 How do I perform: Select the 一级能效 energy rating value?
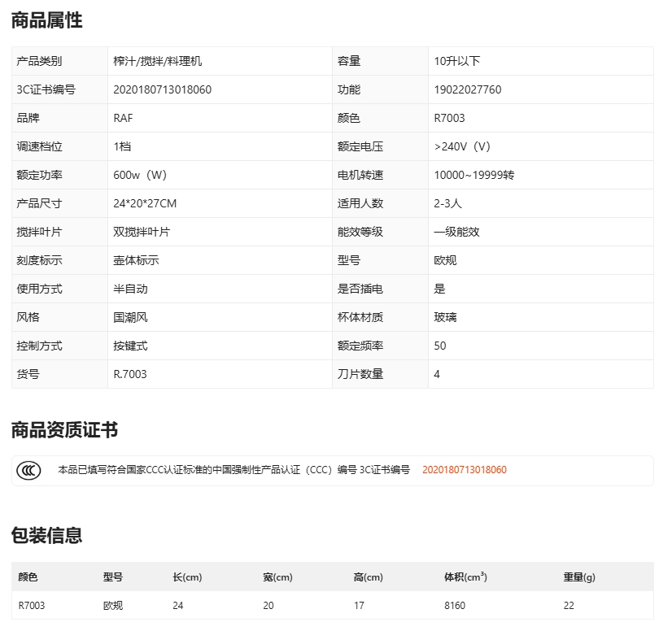pos(457,232)
